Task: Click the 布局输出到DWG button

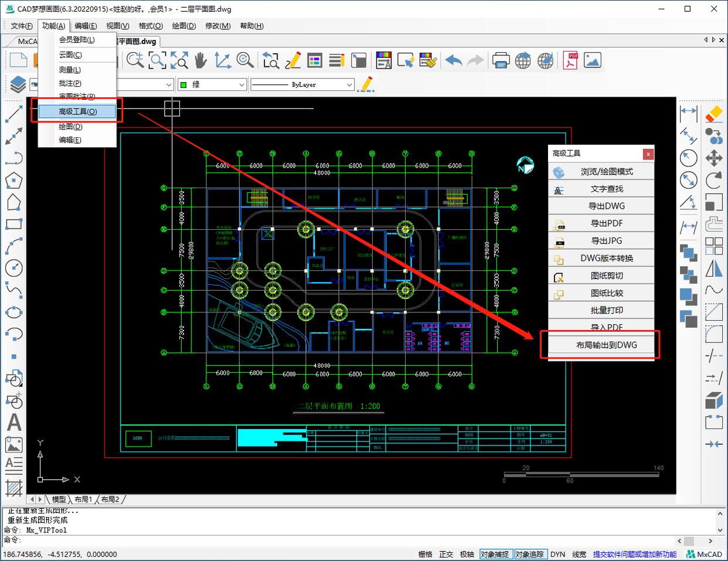Action: tap(606, 345)
